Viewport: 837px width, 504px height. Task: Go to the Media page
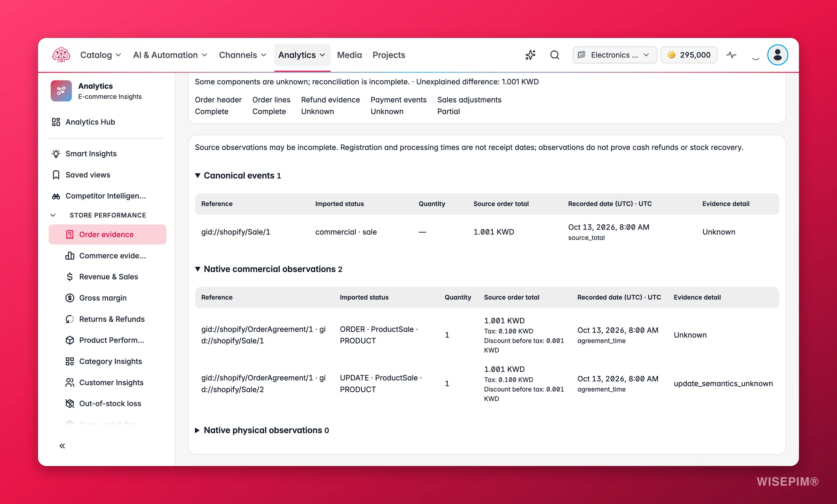349,55
